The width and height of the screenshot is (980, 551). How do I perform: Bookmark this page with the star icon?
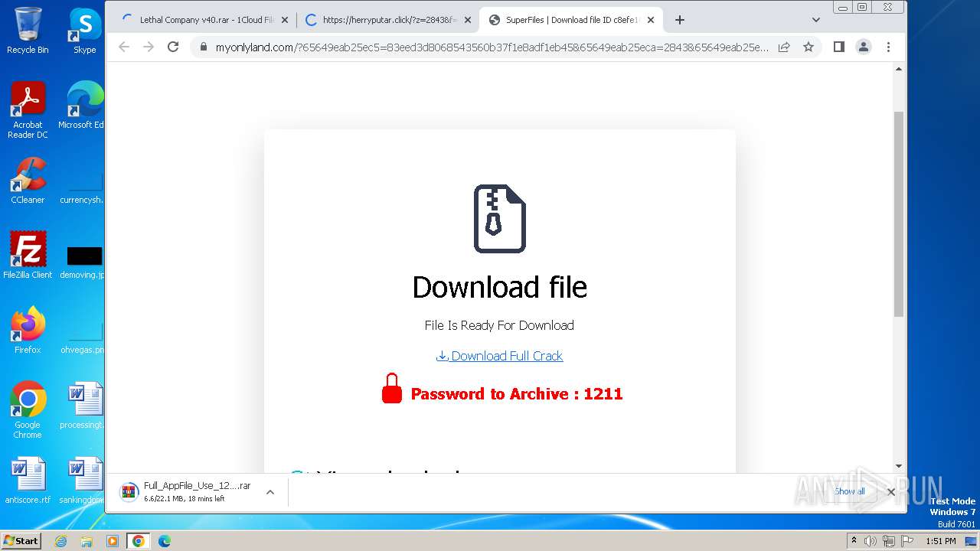click(x=808, y=47)
